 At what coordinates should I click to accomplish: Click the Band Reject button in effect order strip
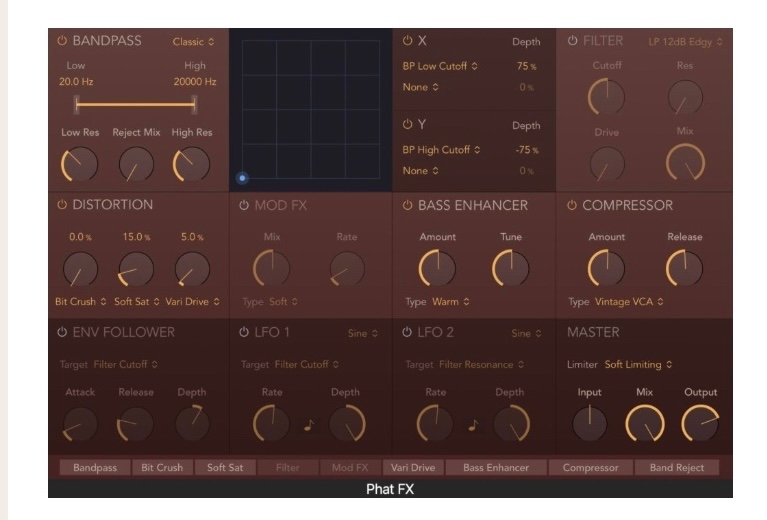677,467
